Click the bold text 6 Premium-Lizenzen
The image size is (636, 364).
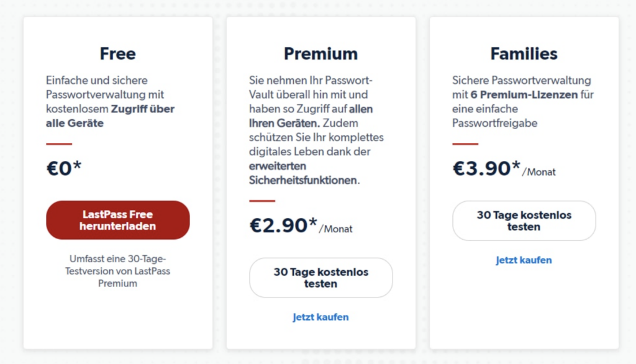(x=524, y=94)
